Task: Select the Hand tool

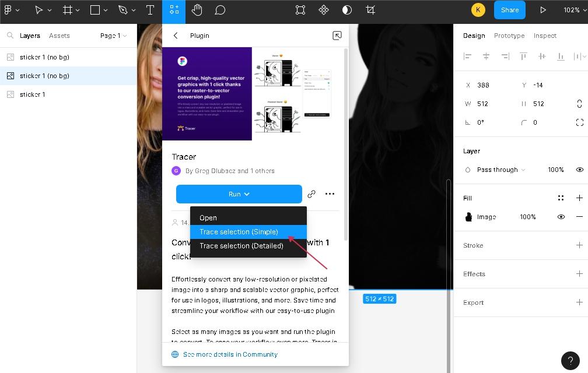Action: [197, 10]
